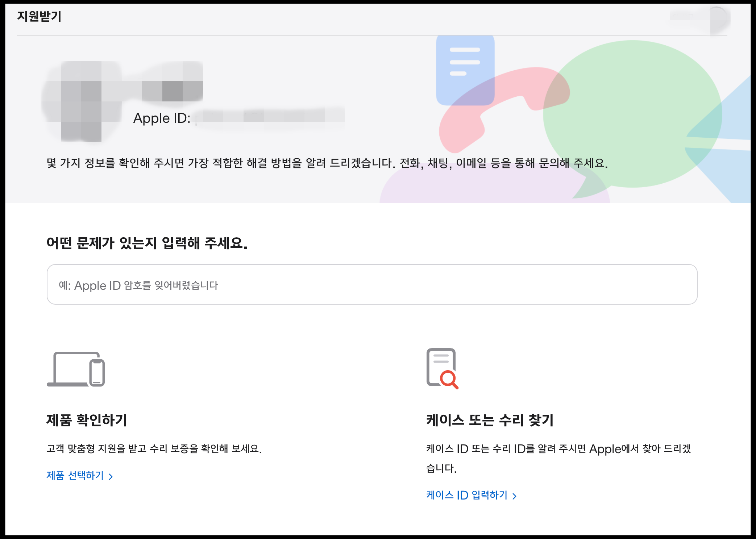Click the 제품 확인하기 heading
The height and width of the screenshot is (539, 756).
point(87,420)
